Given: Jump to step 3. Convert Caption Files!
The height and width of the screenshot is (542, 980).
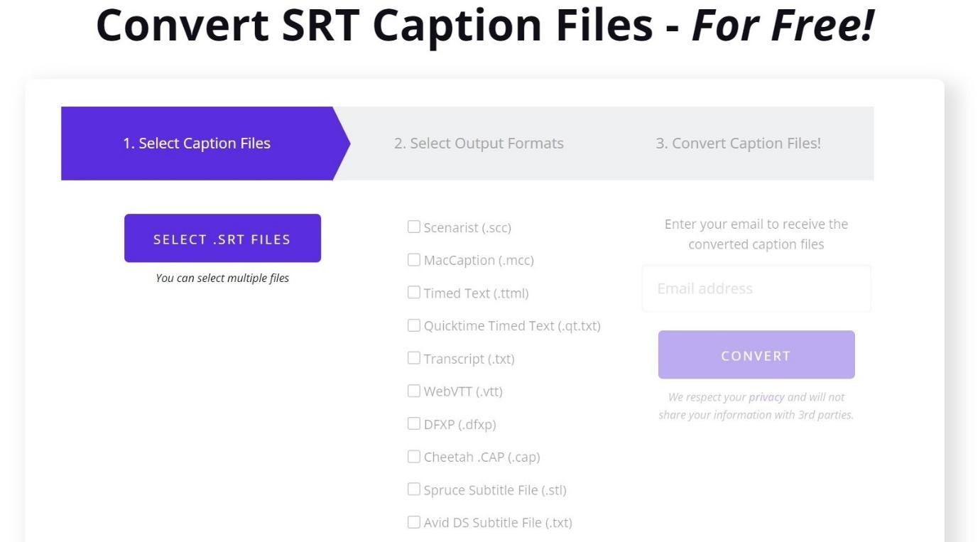Looking at the screenshot, I should coord(738,143).
